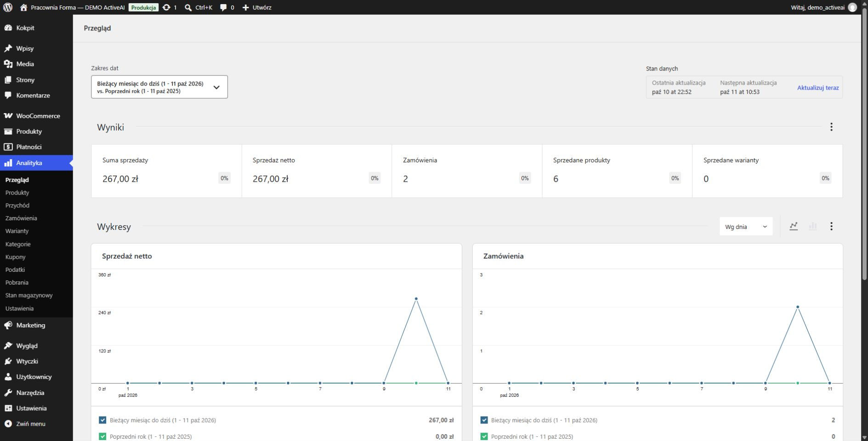Image resolution: width=868 pixels, height=441 pixels.
Task: Open the Sprzedane produkty summary card
Action: click(x=617, y=171)
